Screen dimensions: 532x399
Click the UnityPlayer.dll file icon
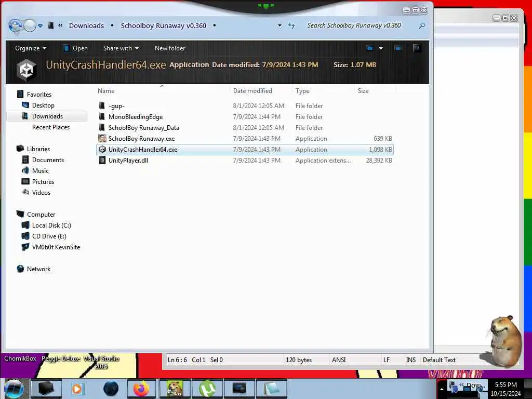pos(102,161)
